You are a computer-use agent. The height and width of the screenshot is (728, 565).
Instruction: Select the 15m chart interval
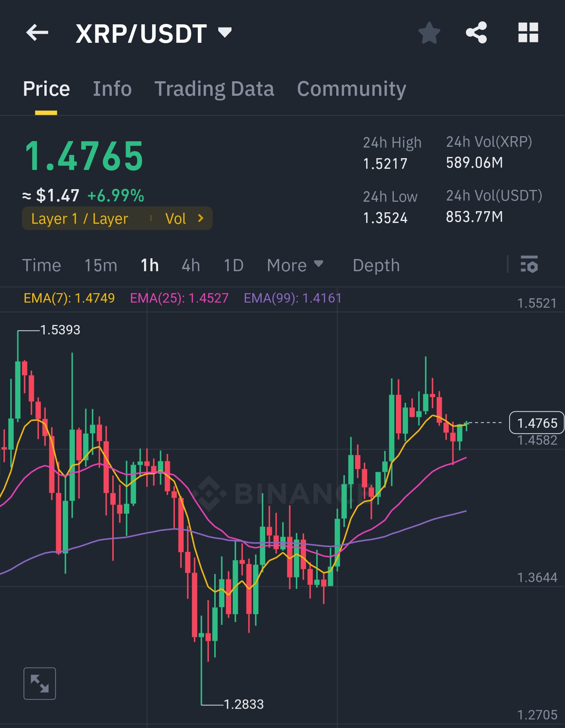[101, 265]
